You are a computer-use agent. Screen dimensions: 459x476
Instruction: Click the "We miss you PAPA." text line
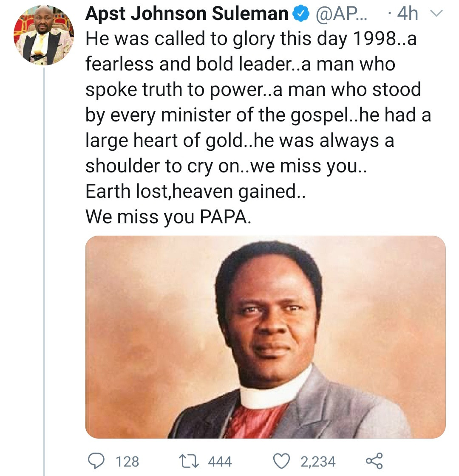tap(168, 217)
